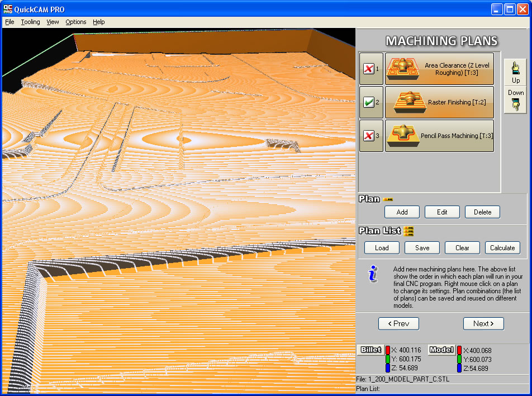
Task: Open the Options menu
Action: [x=75, y=22]
